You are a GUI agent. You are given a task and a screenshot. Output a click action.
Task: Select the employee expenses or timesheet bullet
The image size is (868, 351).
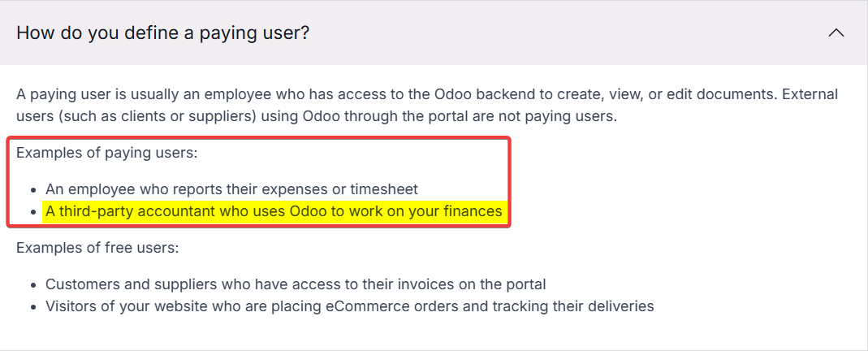231,189
